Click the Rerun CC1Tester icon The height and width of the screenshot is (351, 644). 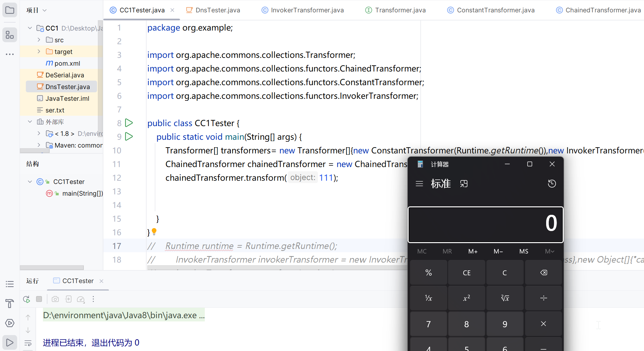point(27,299)
